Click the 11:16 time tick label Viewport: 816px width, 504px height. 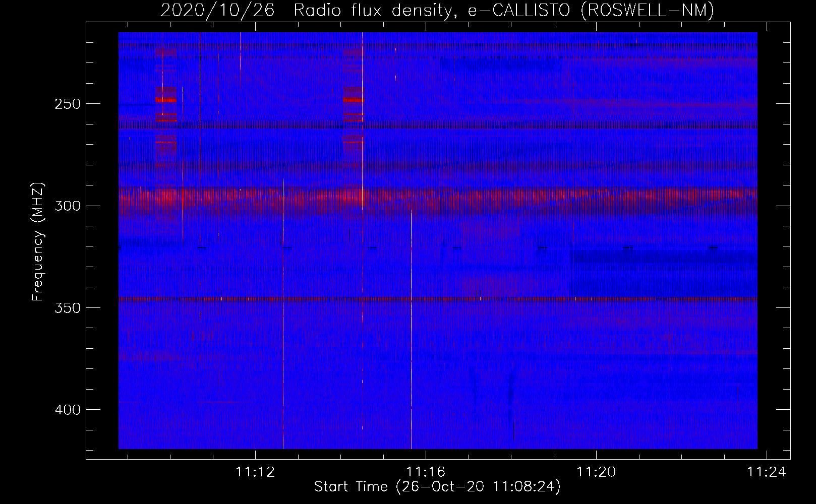pyautogui.click(x=426, y=472)
